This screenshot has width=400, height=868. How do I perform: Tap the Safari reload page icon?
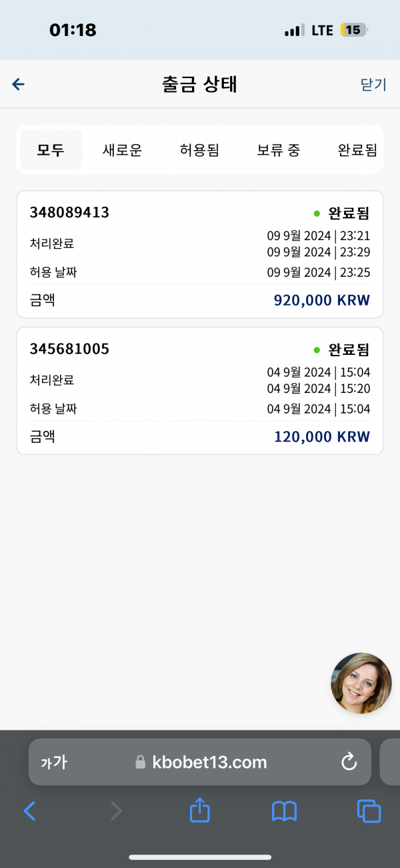(349, 762)
